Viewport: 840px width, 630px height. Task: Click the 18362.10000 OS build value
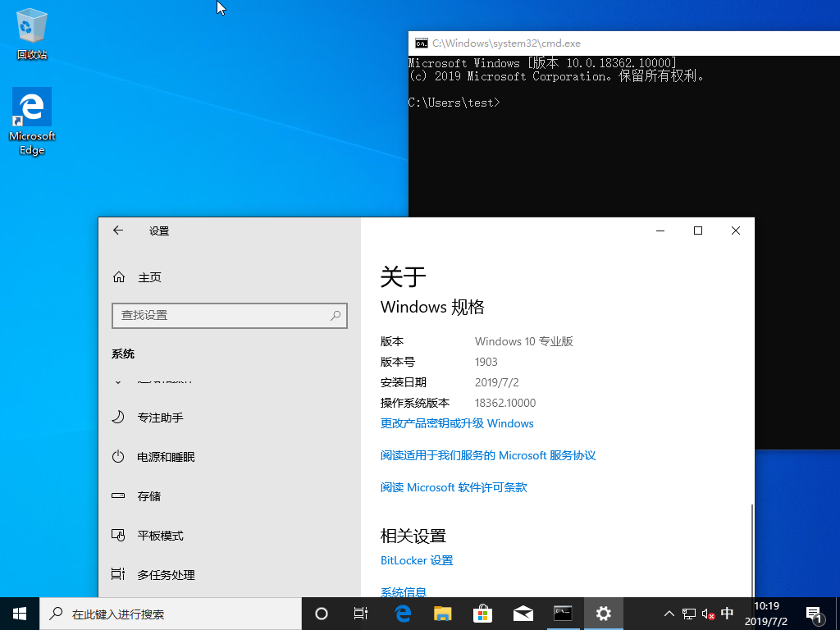click(x=505, y=403)
